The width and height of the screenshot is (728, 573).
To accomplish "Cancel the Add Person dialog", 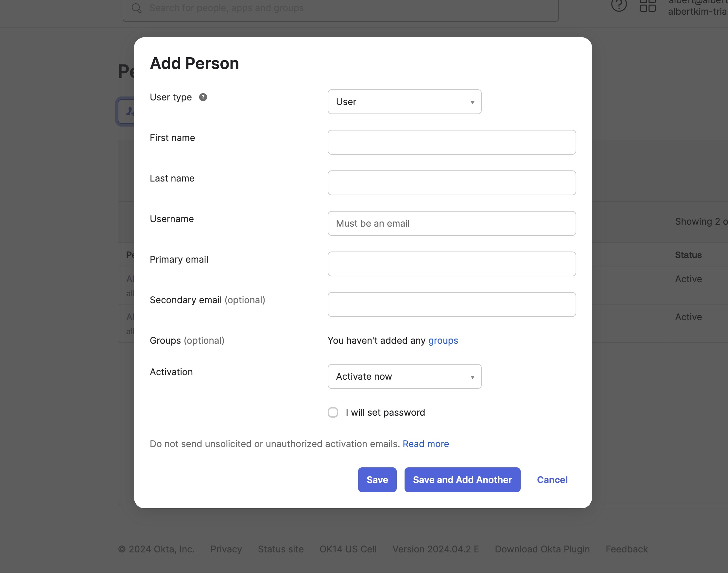I will coord(552,480).
